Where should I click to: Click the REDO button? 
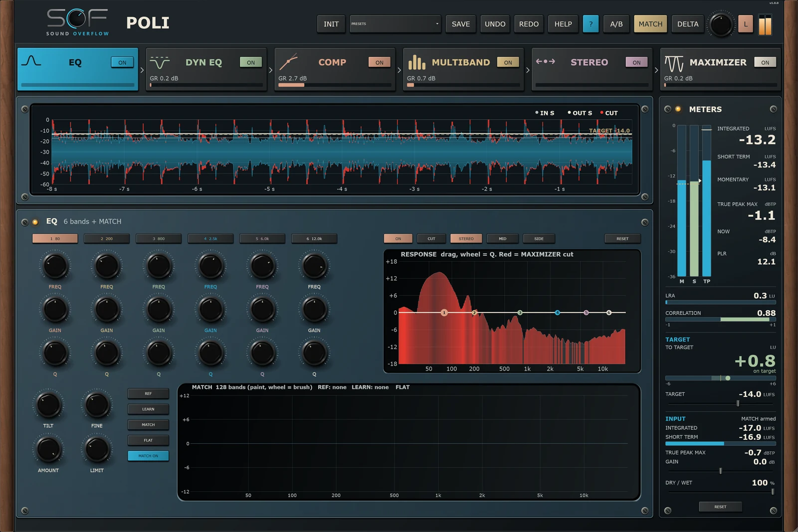[x=529, y=24]
